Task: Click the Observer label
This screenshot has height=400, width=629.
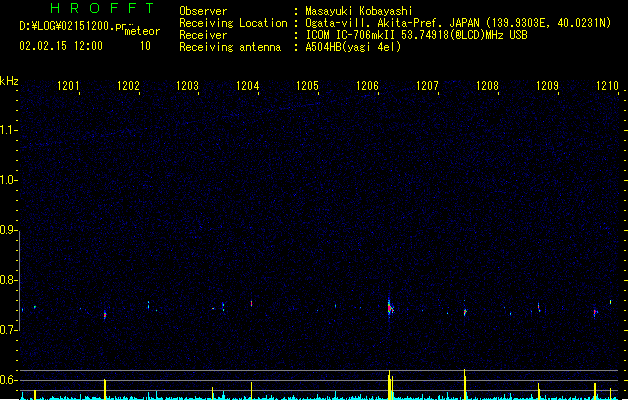Action: pos(203,11)
